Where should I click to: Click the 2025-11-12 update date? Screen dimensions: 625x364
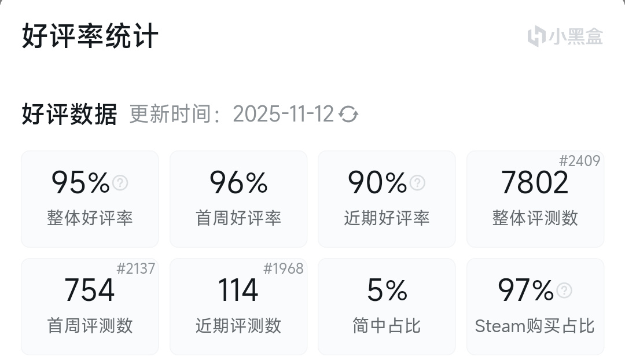point(284,115)
